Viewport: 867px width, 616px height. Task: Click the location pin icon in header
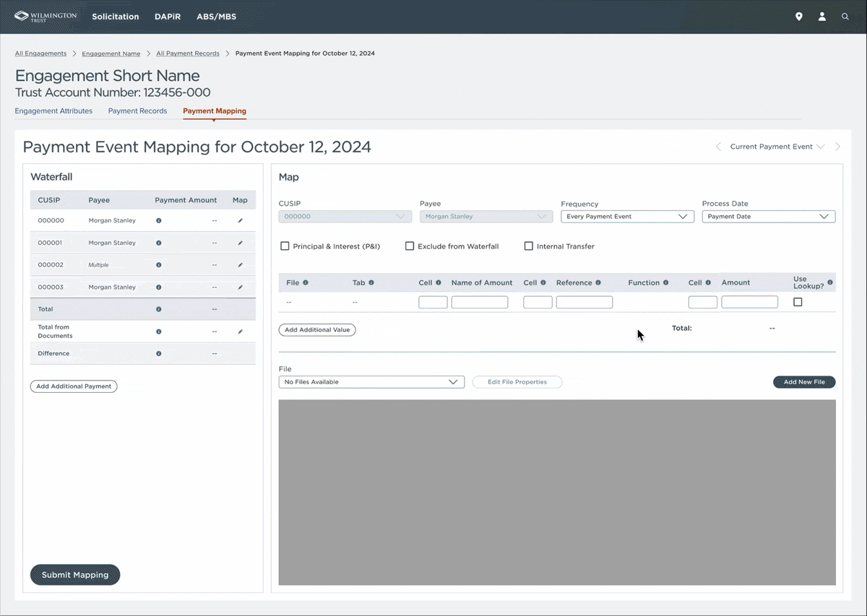[798, 17]
